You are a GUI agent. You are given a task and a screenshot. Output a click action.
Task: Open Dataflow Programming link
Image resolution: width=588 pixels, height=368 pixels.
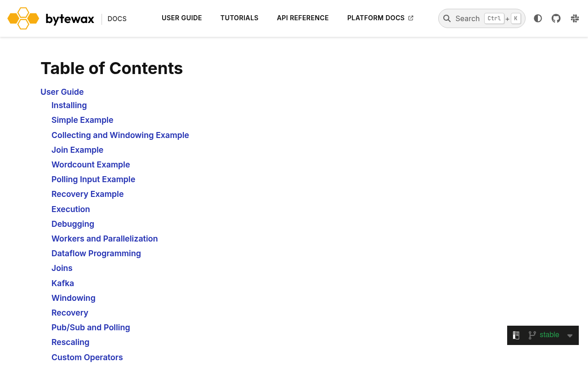pyautogui.click(x=96, y=253)
